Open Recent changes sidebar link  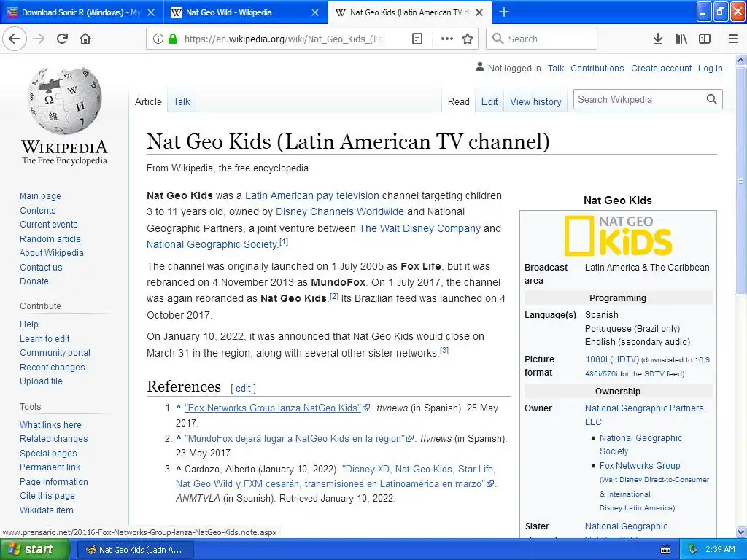53,367
